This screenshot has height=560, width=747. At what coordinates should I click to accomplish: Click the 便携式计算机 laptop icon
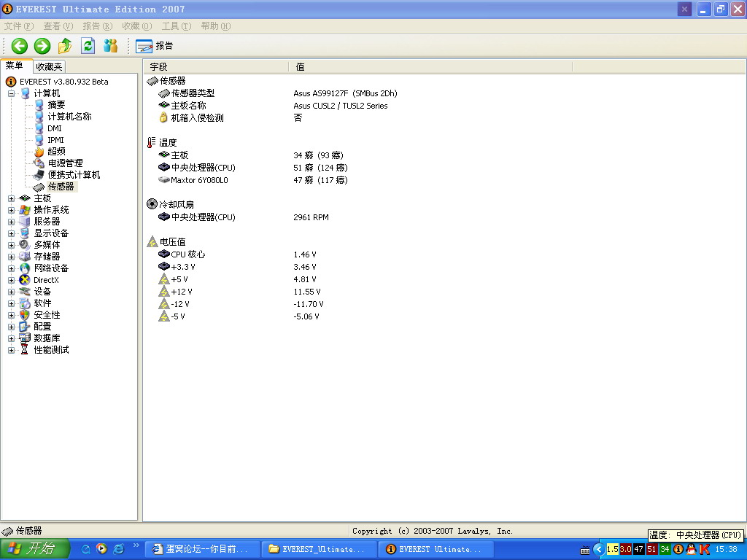click(39, 175)
